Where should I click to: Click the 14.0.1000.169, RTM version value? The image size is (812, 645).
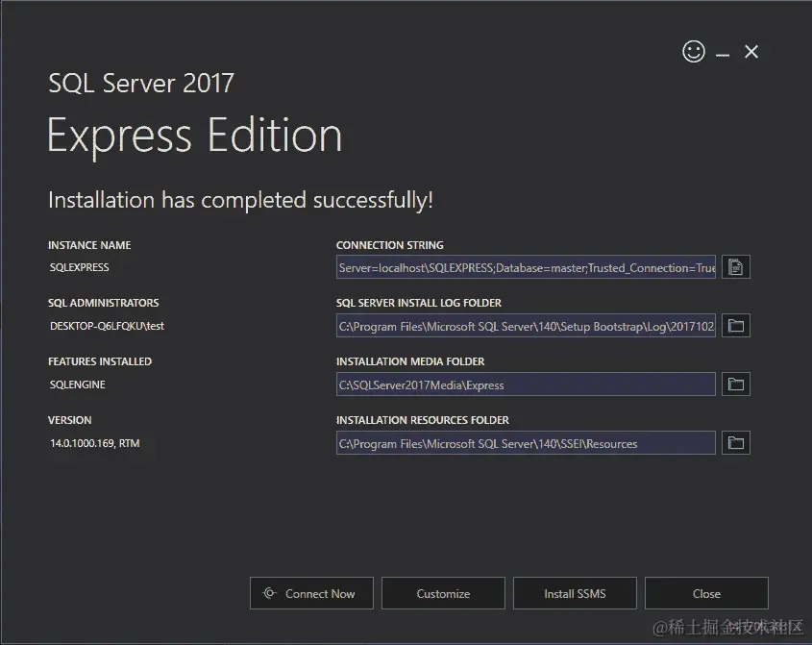[95, 443]
